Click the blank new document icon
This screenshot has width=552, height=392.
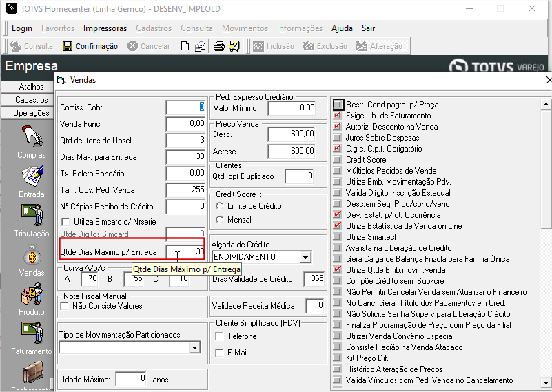tap(185, 46)
